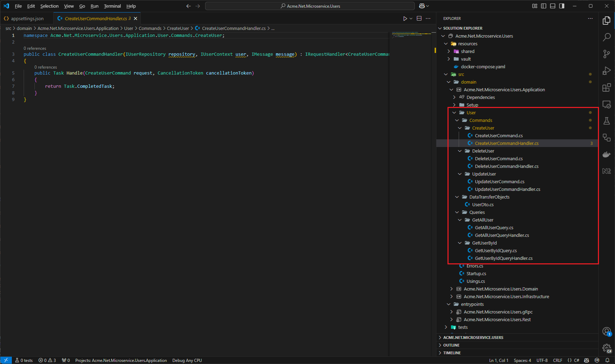Open the Explorer view in activity bar
The width and height of the screenshot is (615, 364).
(x=606, y=21)
